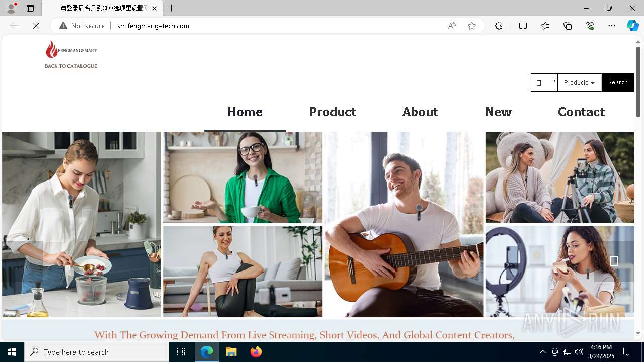Screen dimensions: 644x362
Task: Open Task View on the taskbar
Action: click(181, 352)
